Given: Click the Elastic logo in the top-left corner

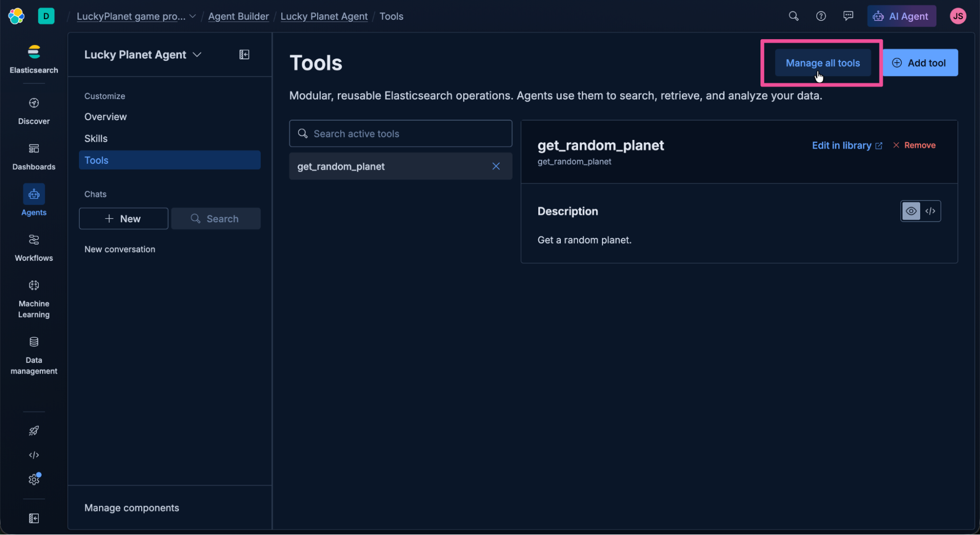Looking at the screenshot, I should pos(16,16).
